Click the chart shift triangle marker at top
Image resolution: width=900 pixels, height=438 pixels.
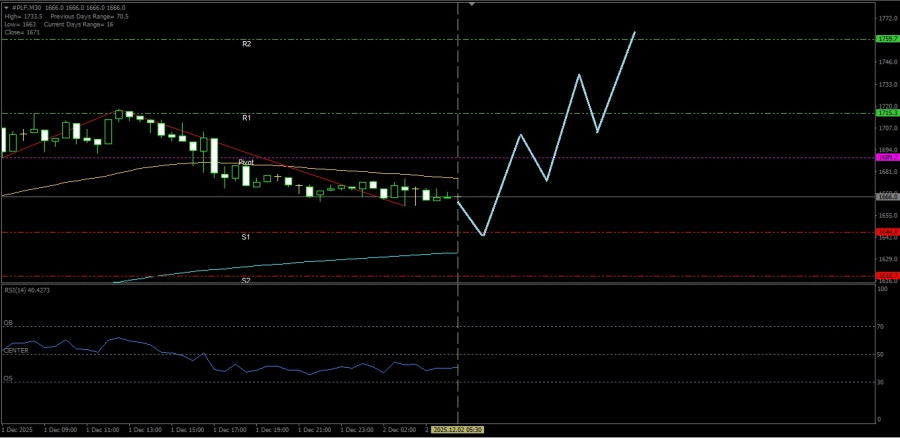tap(472, 4)
